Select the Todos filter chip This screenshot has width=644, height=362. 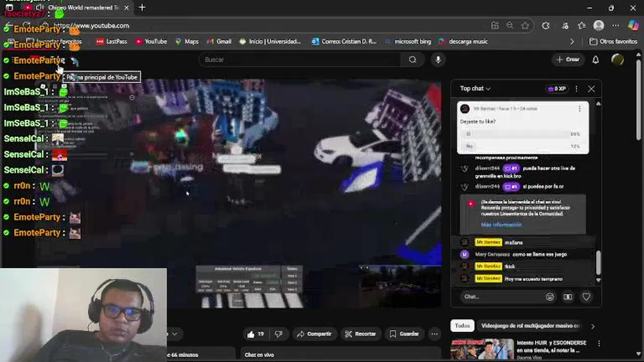coord(462,326)
